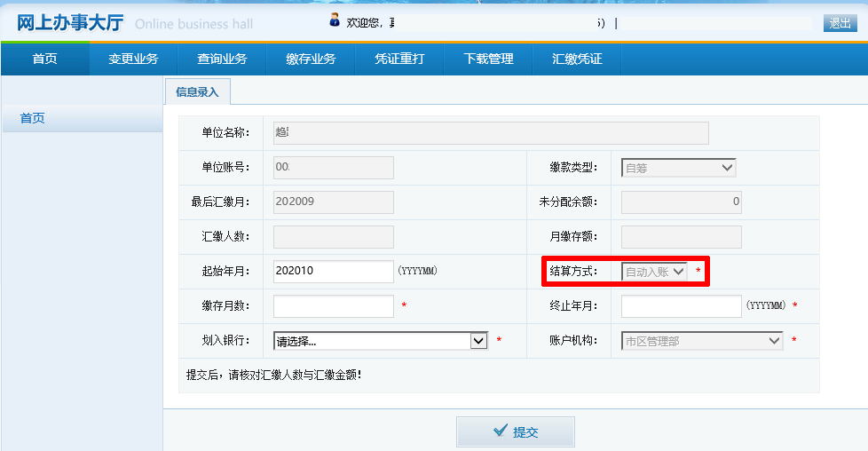Click the 月缴存额 input field
868x451 pixels.
tap(681, 236)
